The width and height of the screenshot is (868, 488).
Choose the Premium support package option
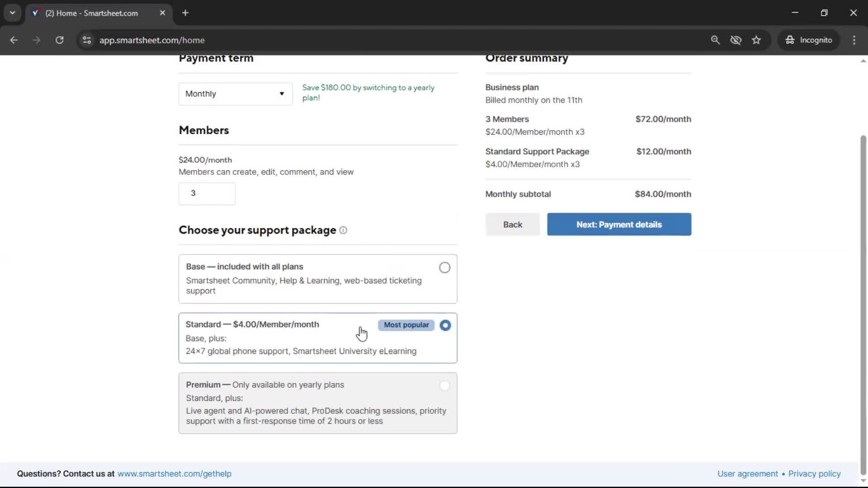point(444,386)
